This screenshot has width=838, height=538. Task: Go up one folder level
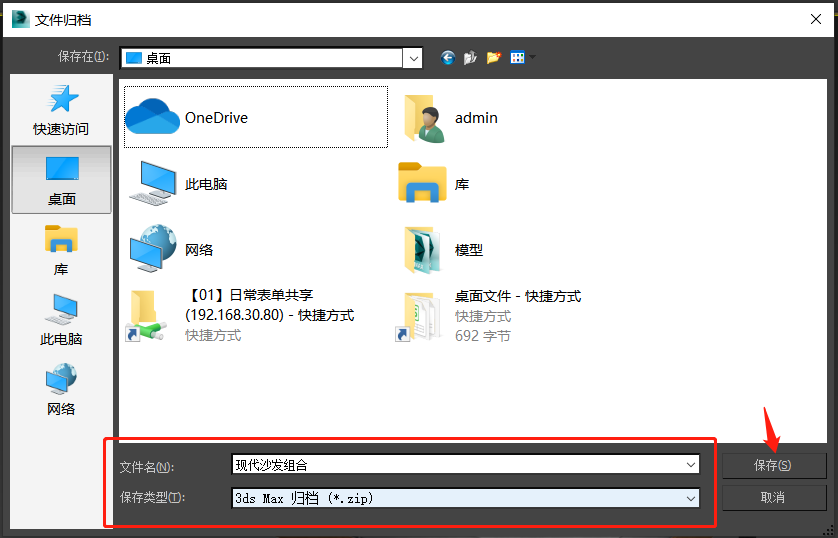click(x=470, y=58)
